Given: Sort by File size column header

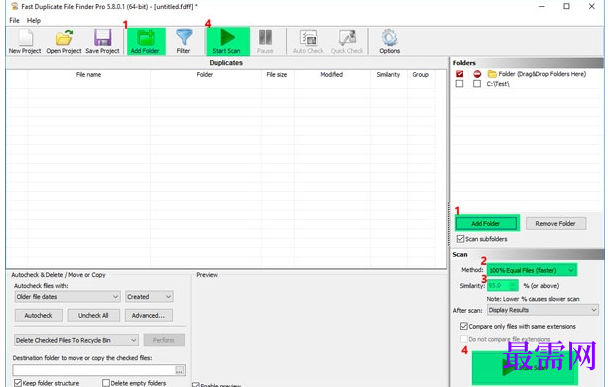Looking at the screenshot, I should [x=277, y=74].
